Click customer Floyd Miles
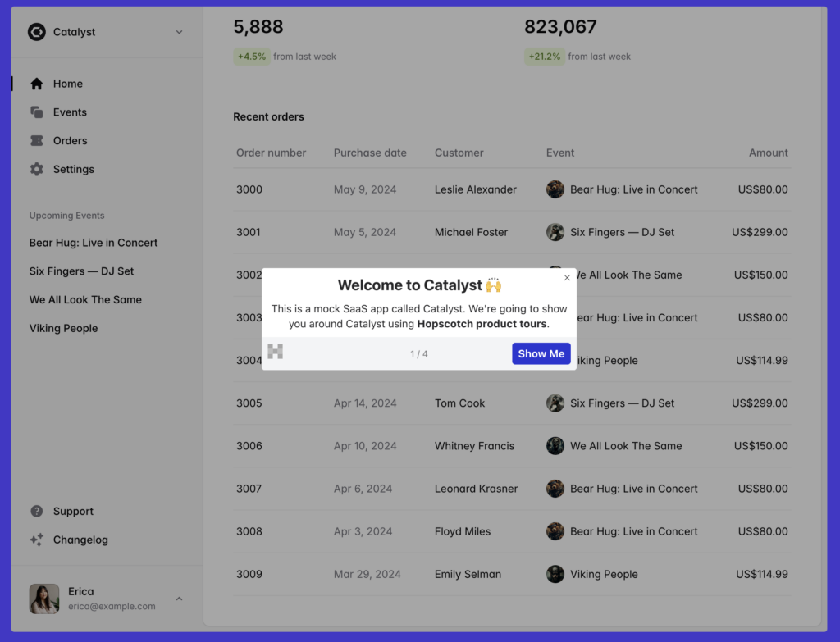The width and height of the screenshot is (840, 642). pos(463,531)
